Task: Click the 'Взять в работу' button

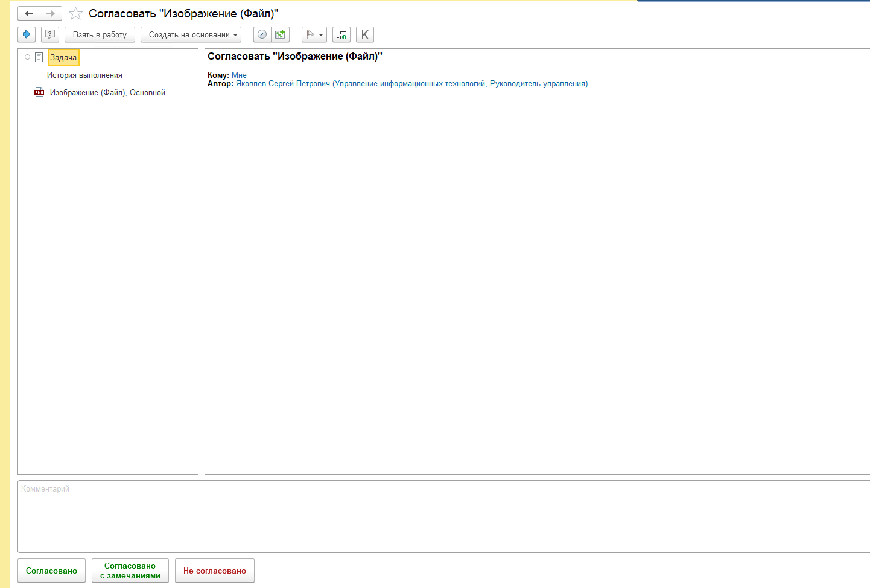Action: pyautogui.click(x=100, y=34)
